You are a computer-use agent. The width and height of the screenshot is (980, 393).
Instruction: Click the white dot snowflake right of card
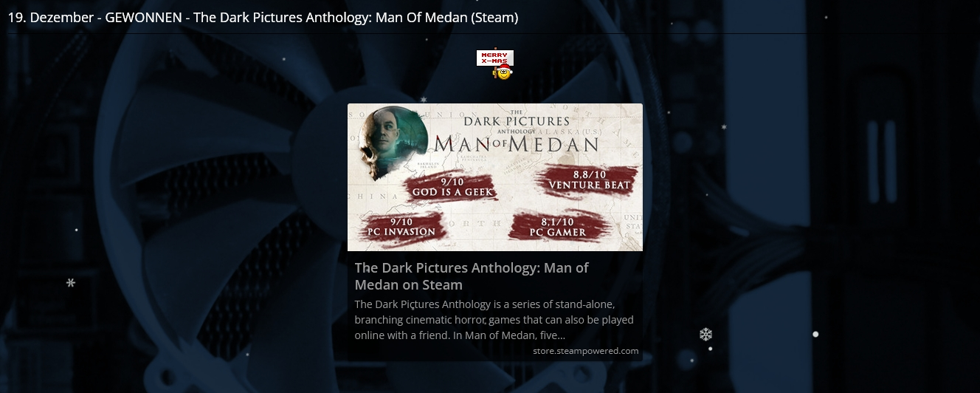[x=815, y=334]
